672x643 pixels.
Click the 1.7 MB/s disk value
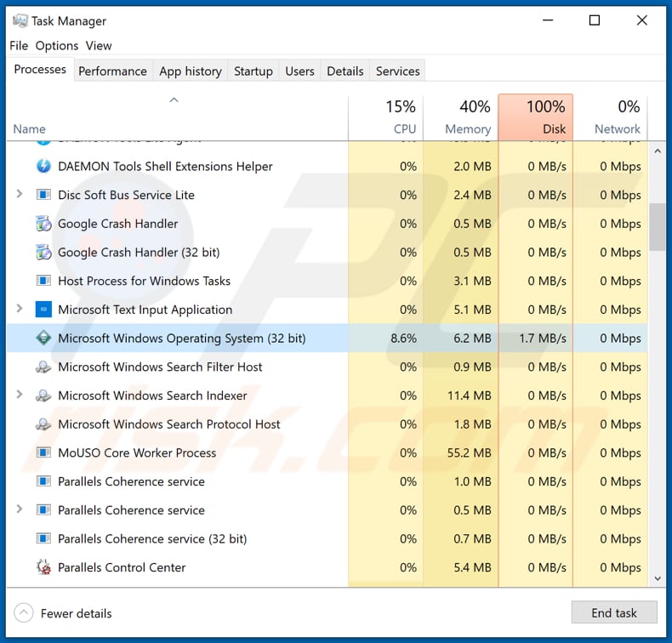coord(543,338)
